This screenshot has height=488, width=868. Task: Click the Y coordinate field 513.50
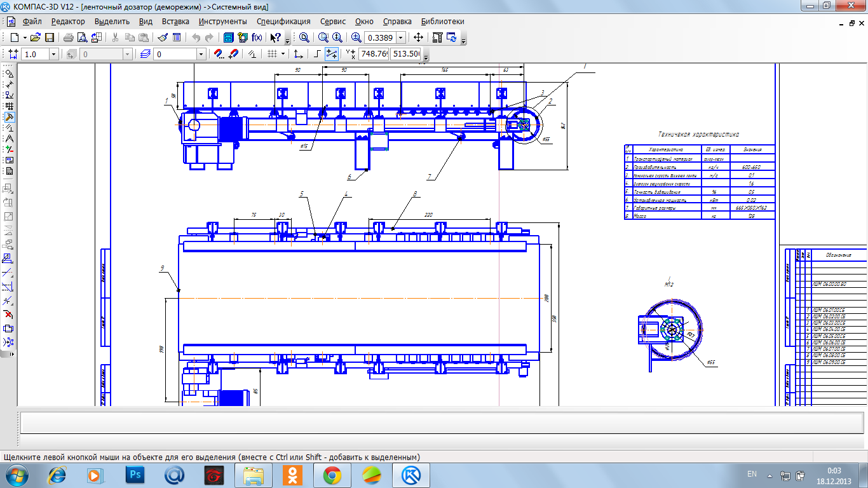click(x=406, y=54)
